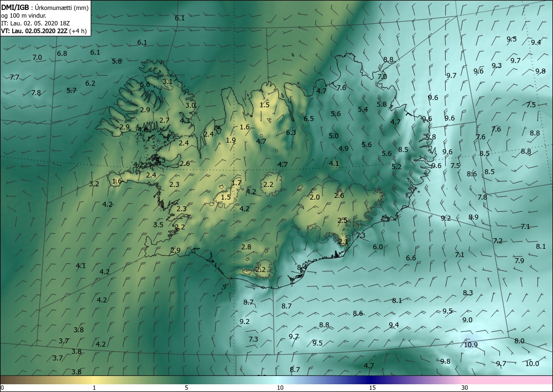The image size is (553, 392).
Task: Select the "2.5" value on the map
Action: (x=342, y=220)
